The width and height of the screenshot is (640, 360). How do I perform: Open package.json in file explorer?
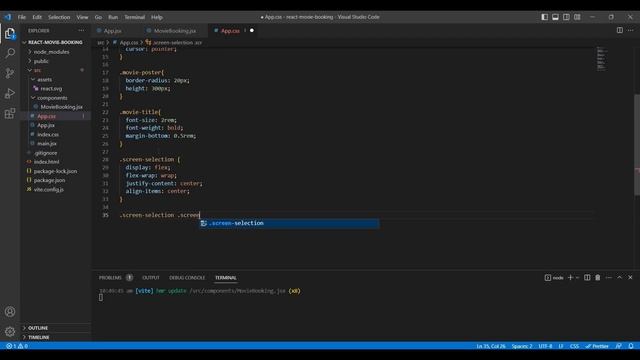coord(56,180)
